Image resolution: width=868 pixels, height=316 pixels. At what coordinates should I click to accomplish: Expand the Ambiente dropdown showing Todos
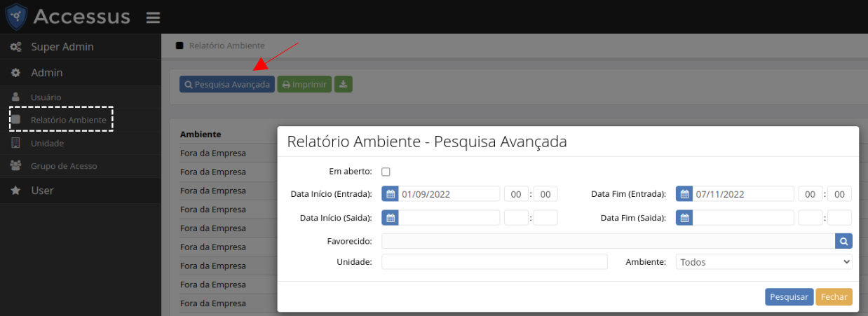pos(764,262)
